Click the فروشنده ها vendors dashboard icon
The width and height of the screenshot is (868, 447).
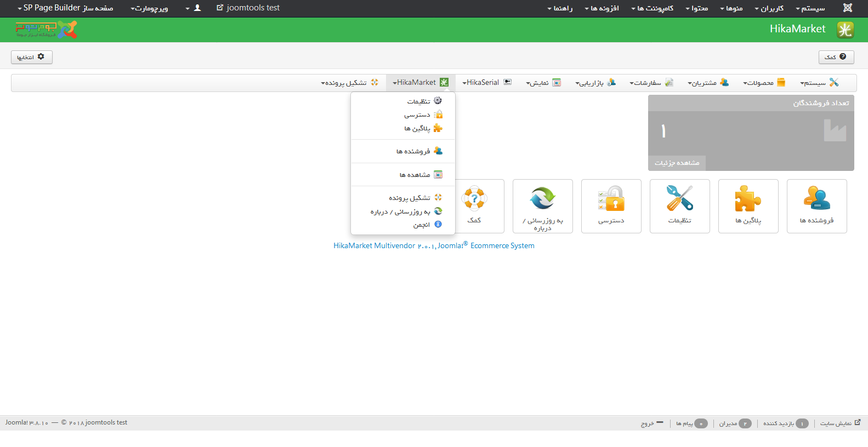point(816,205)
